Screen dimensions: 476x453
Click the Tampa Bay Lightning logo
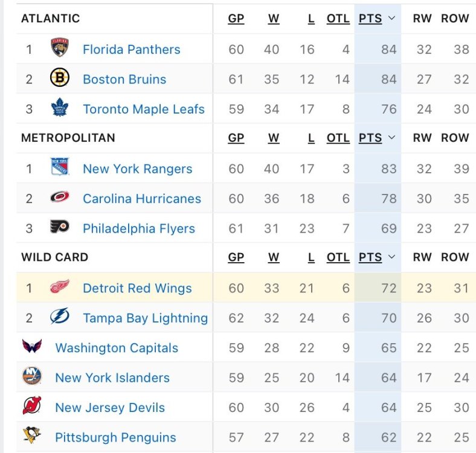[60, 317]
